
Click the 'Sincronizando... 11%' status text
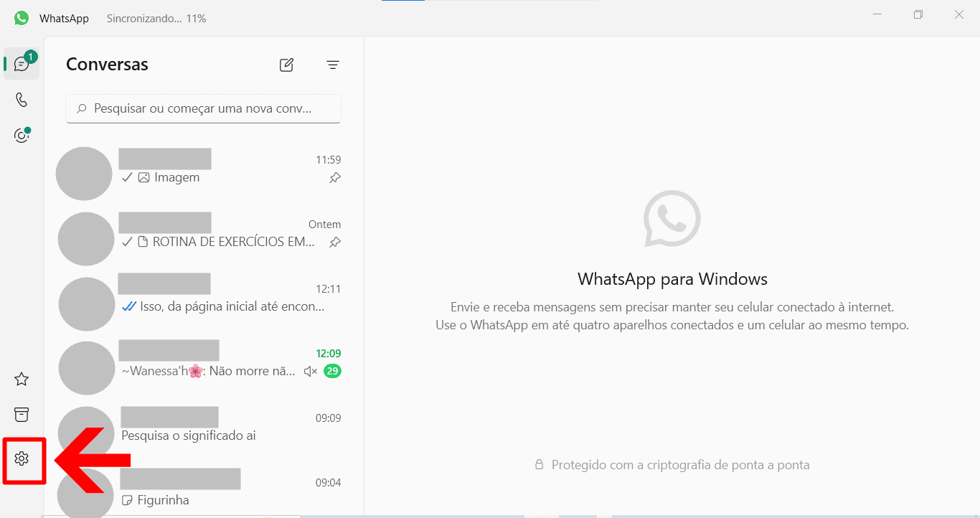coord(156,19)
